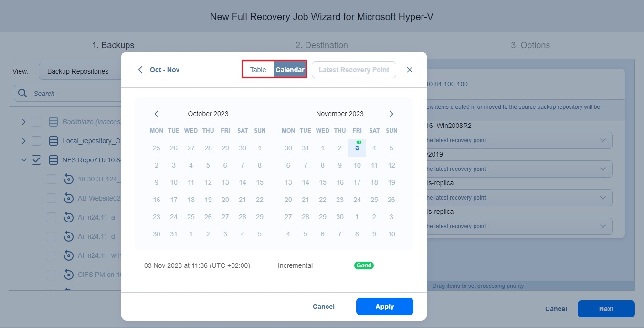
Task: Check the Ai_n24.11_a backup checkbox
Action: tap(52, 217)
